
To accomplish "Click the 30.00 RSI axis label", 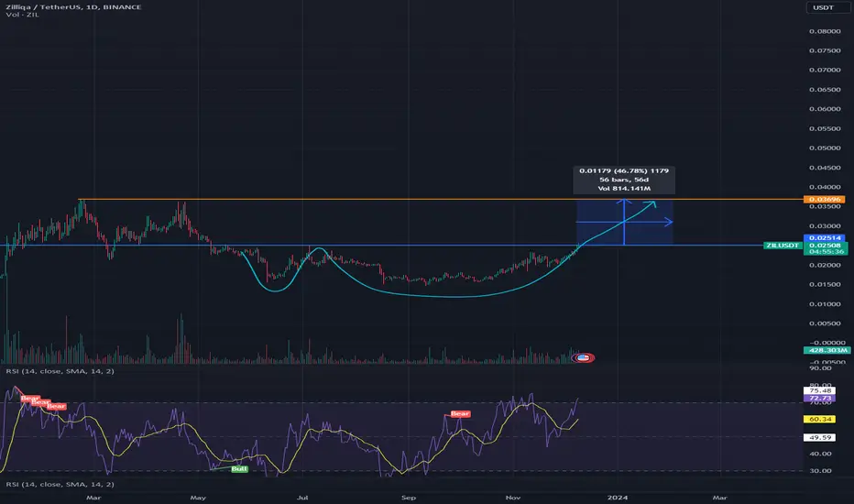I will tap(820, 471).
